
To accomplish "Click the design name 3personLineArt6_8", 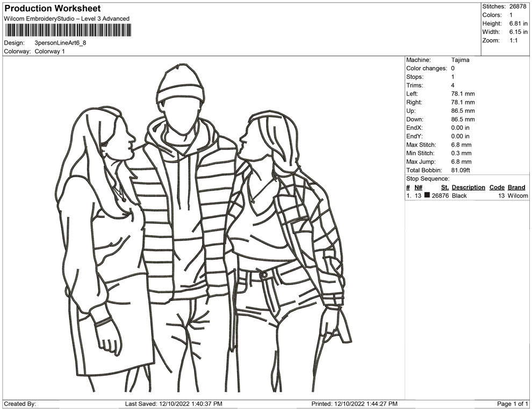I will coord(60,43).
